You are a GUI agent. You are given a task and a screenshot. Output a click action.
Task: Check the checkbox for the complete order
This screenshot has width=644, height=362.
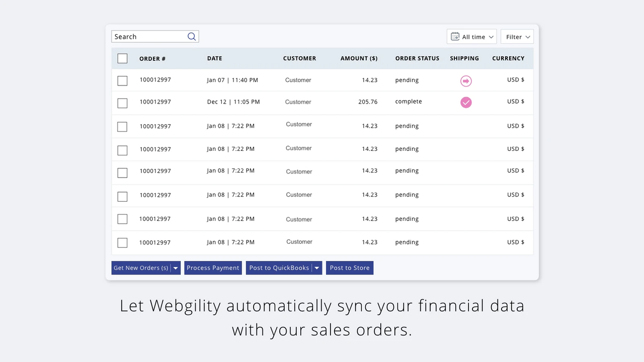(122, 103)
